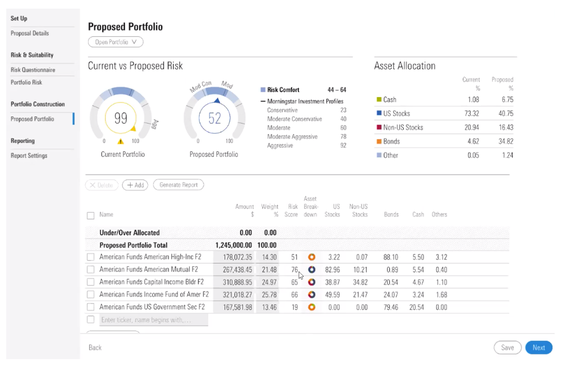Click the Other light-blue legend swatch
Image resolution: width=565 pixels, height=365 pixels.
379,155
